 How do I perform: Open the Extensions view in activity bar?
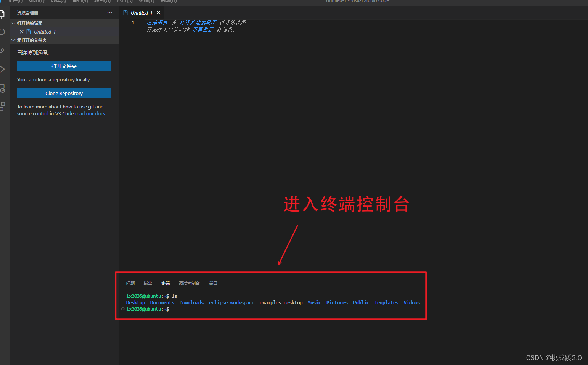(2, 107)
